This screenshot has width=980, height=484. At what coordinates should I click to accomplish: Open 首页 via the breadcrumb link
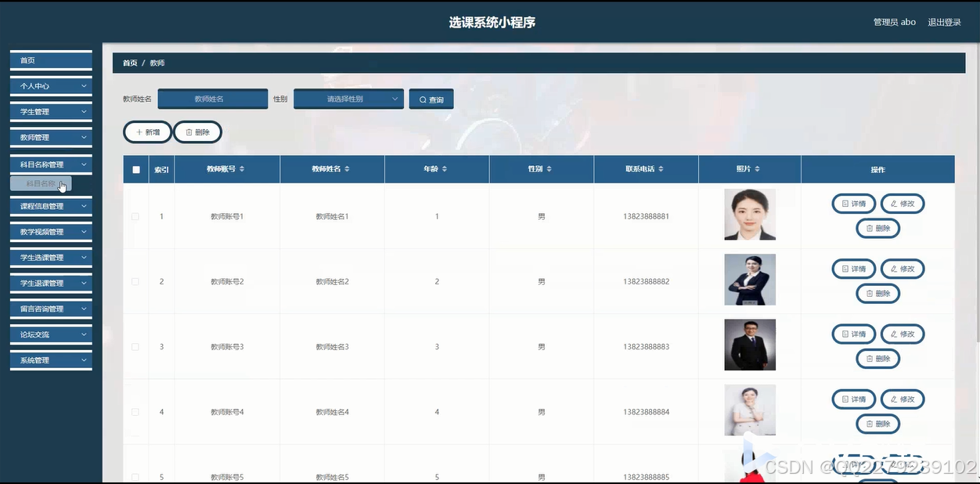(x=130, y=63)
